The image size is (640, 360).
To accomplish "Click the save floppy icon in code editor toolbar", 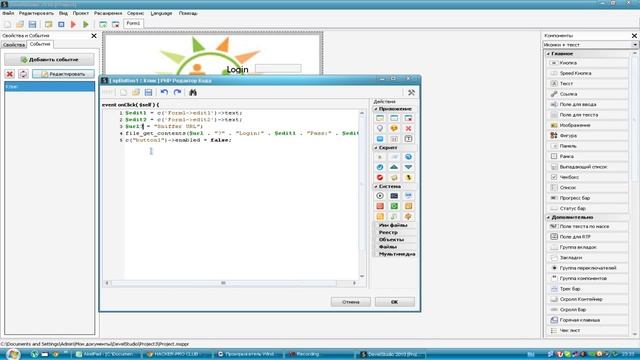I will tap(149, 92).
